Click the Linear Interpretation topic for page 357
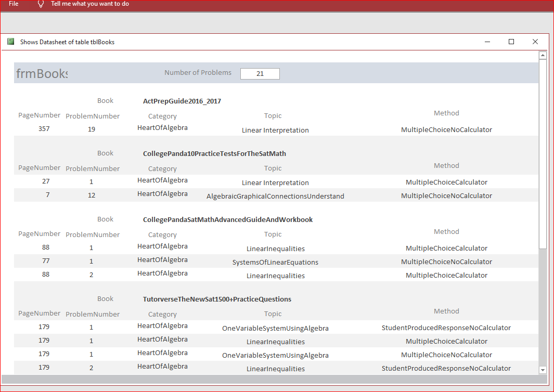Screen dimensions: 554x392 coord(275,130)
